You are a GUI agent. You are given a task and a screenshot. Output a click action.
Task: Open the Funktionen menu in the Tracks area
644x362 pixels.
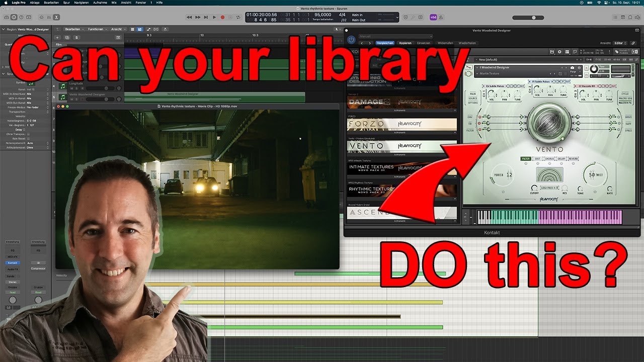[x=97, y=29]
